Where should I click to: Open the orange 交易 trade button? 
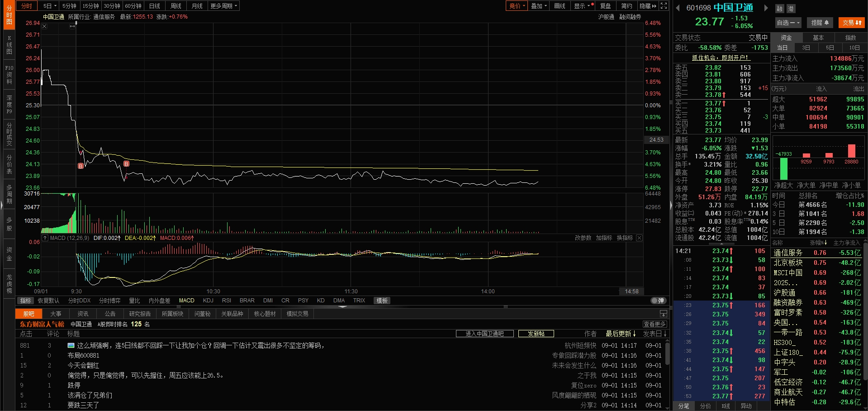tap(852, 23)
